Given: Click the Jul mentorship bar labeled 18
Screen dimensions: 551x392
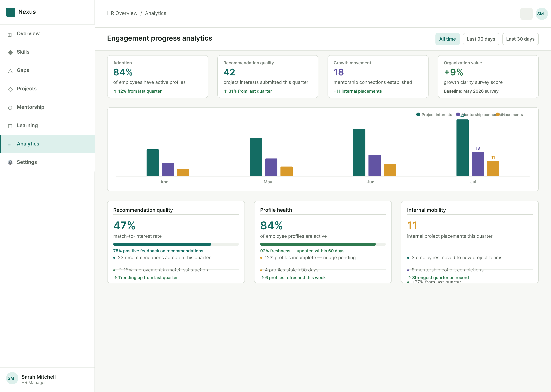Looking at the screenshot, I should click(478, 164).
